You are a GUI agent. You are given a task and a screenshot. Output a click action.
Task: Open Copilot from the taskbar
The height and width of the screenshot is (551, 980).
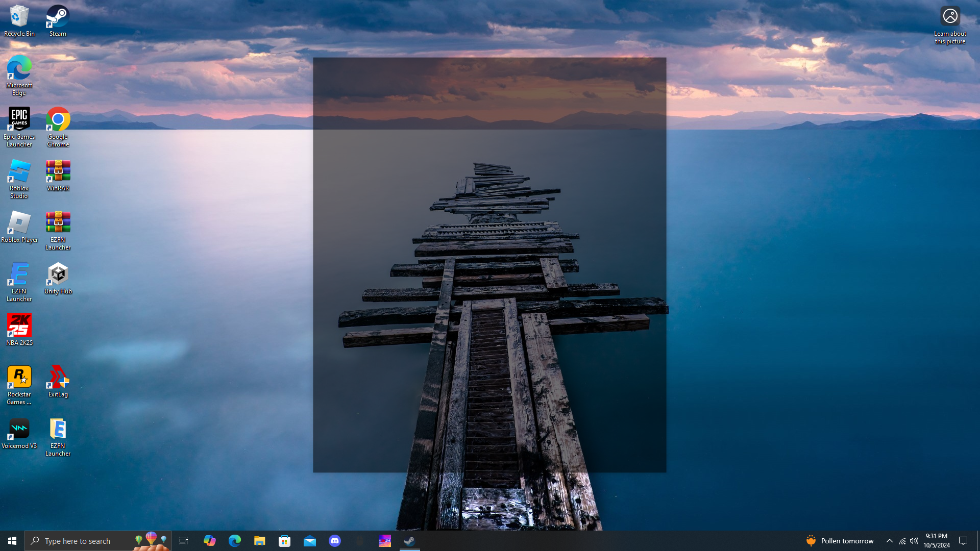209,541
